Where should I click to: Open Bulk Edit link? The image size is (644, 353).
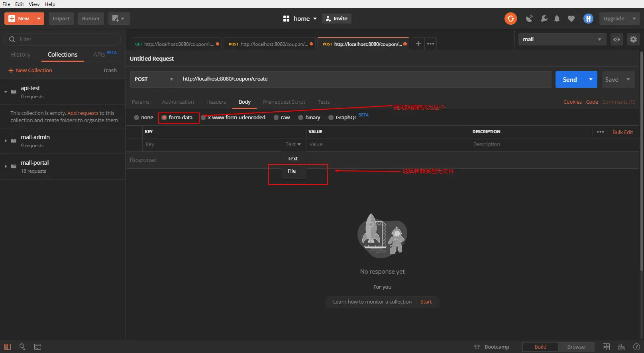(x=622, y=132)
